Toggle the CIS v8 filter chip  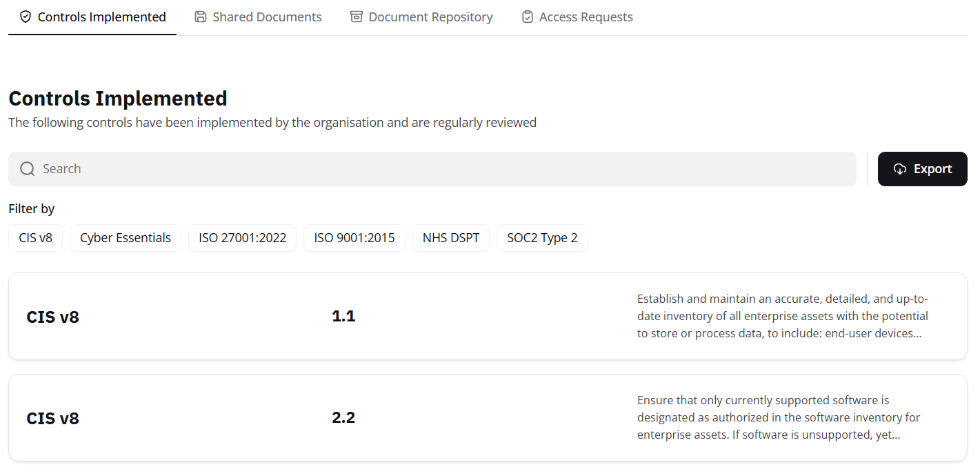click(x=35, y=238)
